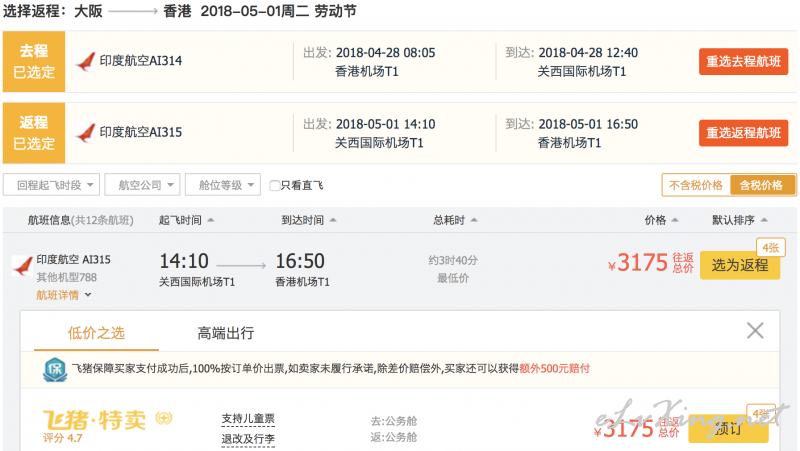This screenshot has width=800, height=451.
Task: Click 最低价 label under duration
Action: click(x=453, y=278)
